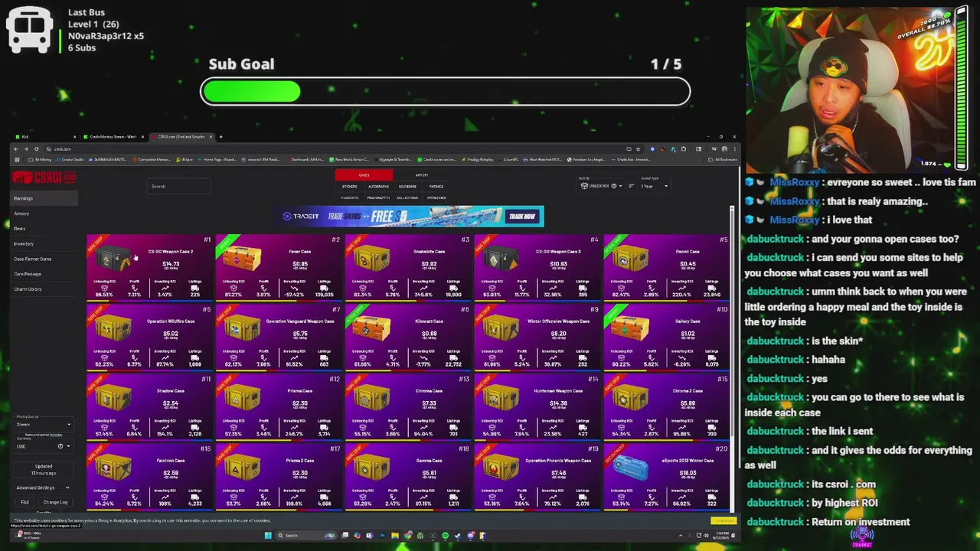Open the bookmarks apps grid icon
The height and width of the screenshot is (551, 980).
pyautogui.click(x=17, y=159)
